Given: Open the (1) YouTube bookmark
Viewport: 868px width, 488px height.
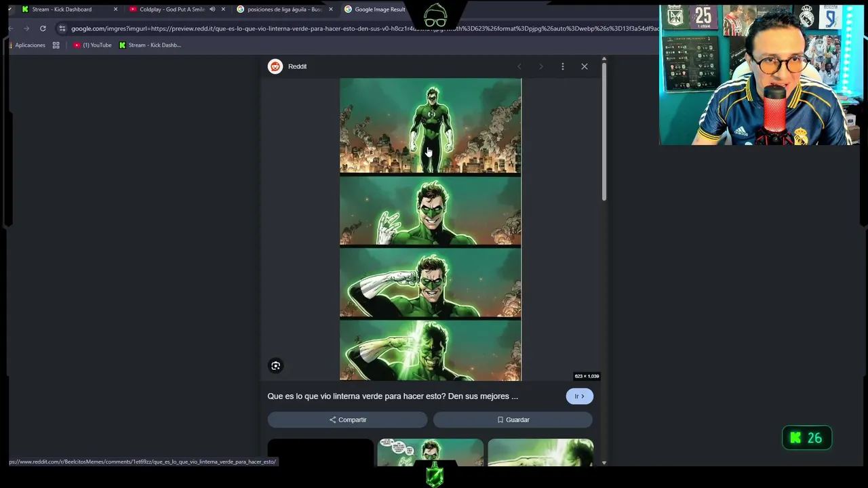Looking at the screenshot, I should coord(93,45).
